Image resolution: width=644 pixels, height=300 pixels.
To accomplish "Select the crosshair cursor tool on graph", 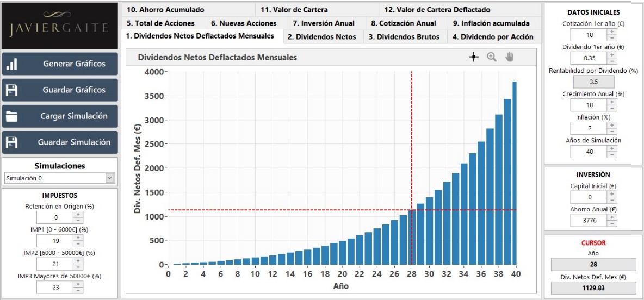I will click(x=474, y=57).
